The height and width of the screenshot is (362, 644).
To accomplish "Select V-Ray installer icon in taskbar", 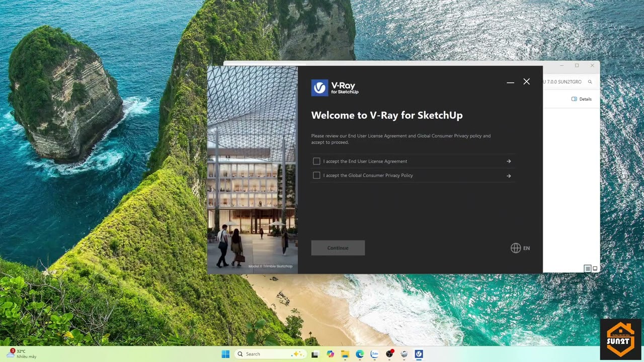I will click(419, 354).
